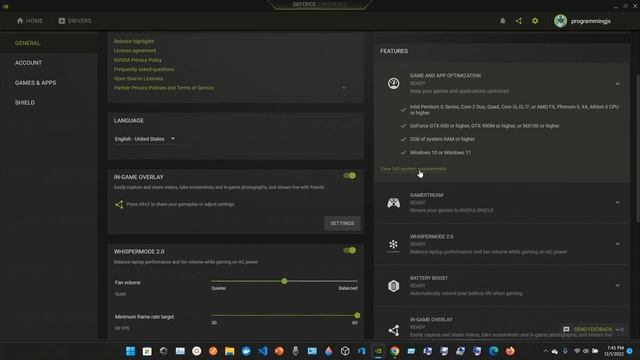The image size is (640, 360).
Task: Click the WhisperMode 2.0 fan icon in Features
Action: (x=393, y=245)
